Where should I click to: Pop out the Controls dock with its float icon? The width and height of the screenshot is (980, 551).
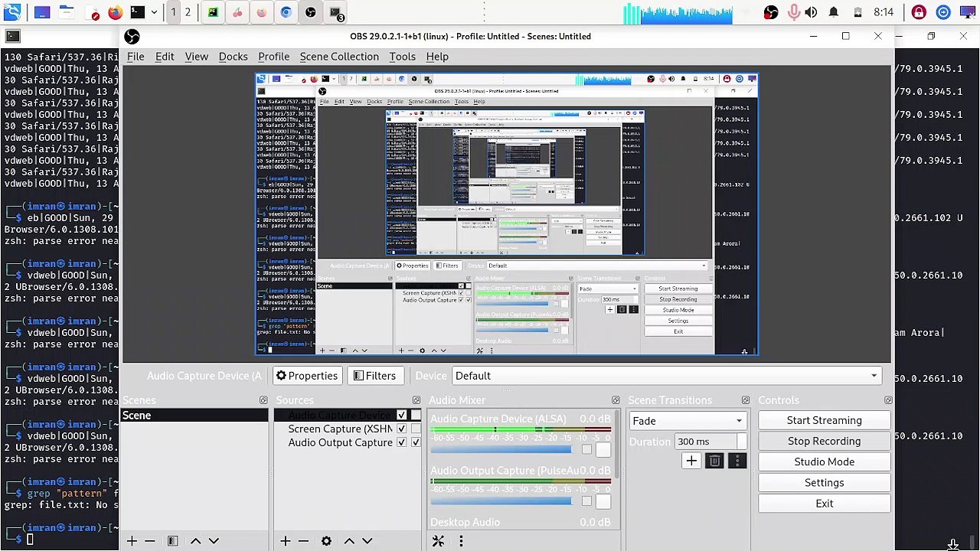(888, 400)
